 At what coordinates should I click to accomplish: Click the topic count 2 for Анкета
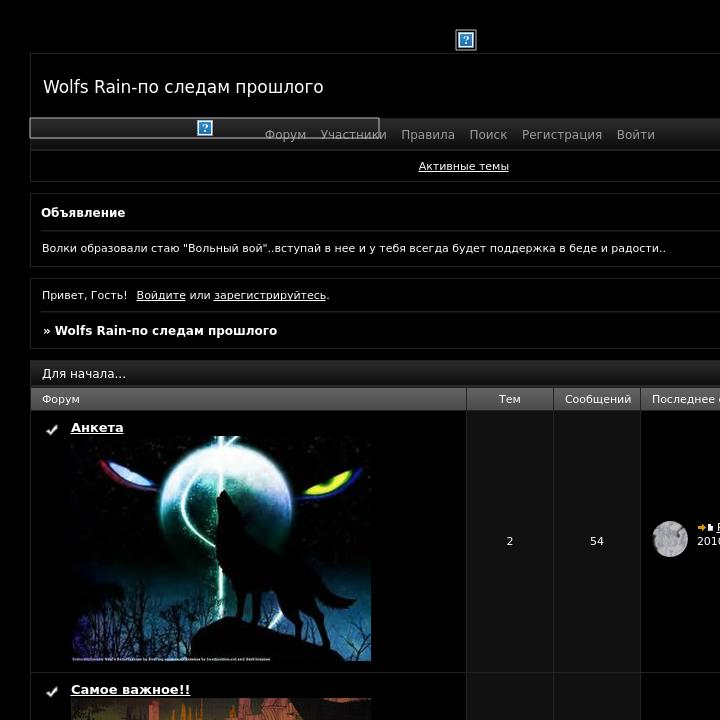click(510, 541)
